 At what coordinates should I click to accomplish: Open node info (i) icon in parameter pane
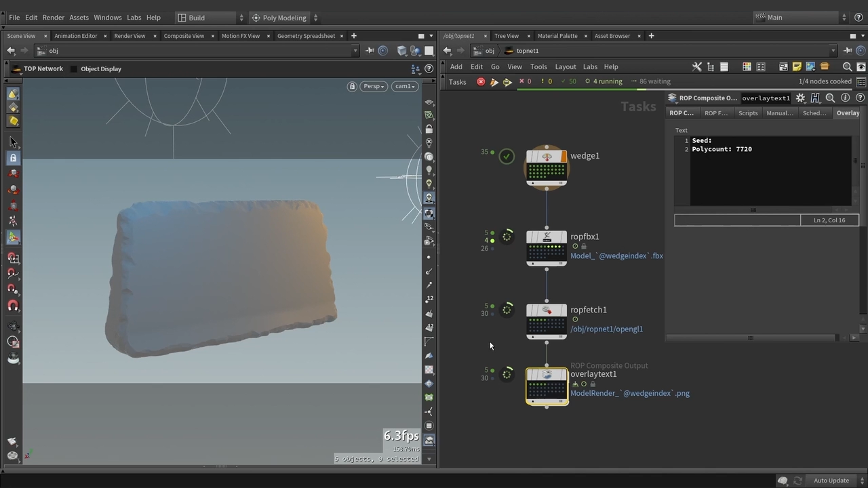pos(845,98)
